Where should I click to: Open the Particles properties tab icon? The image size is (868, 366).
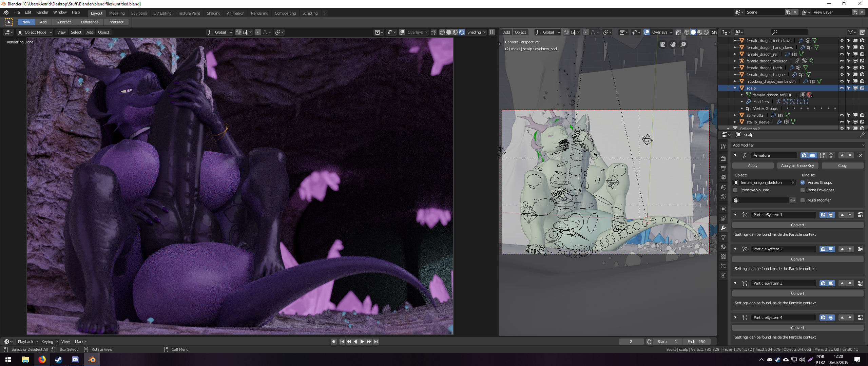coord(723,266)
